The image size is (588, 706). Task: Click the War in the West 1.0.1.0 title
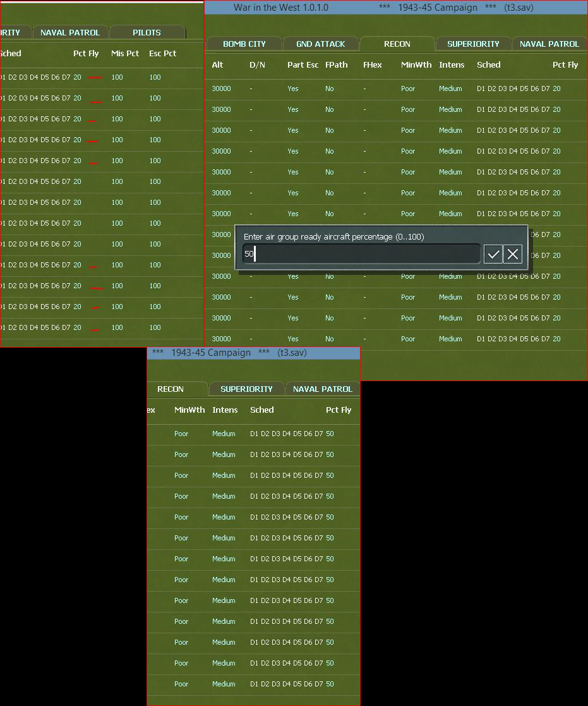click(280, 8)
